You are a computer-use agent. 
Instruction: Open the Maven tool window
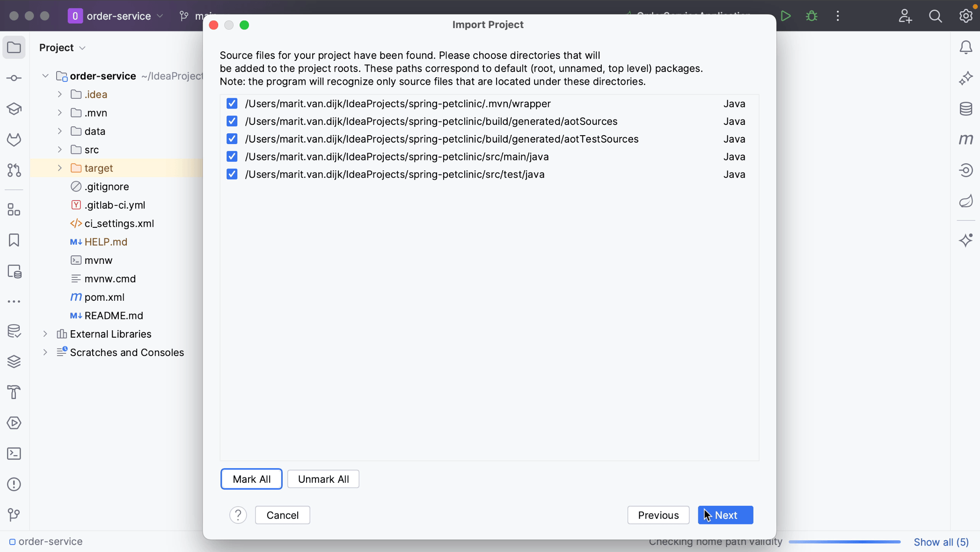[x=966, y=139]
